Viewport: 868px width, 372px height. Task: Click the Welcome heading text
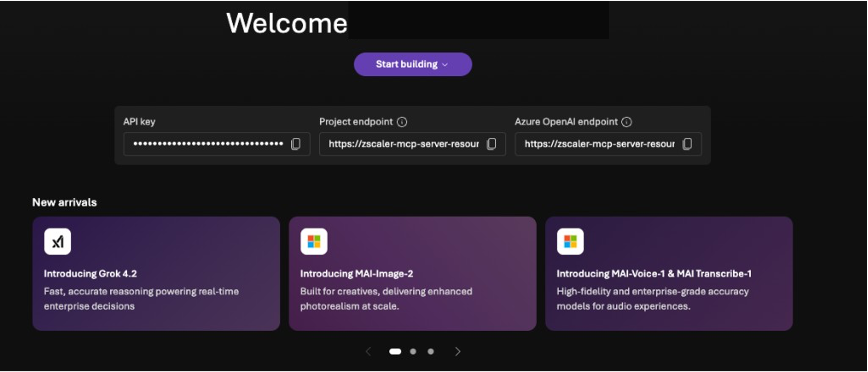tap(287, 23)
